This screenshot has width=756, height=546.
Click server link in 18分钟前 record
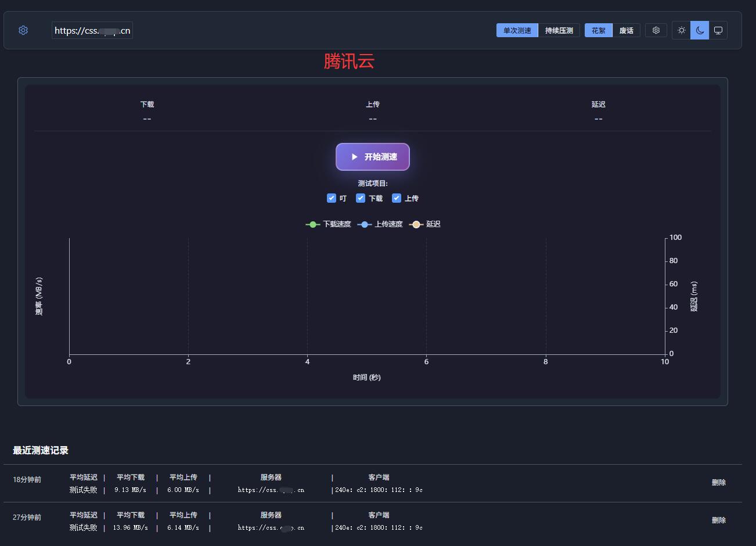(x=271, y=490)
